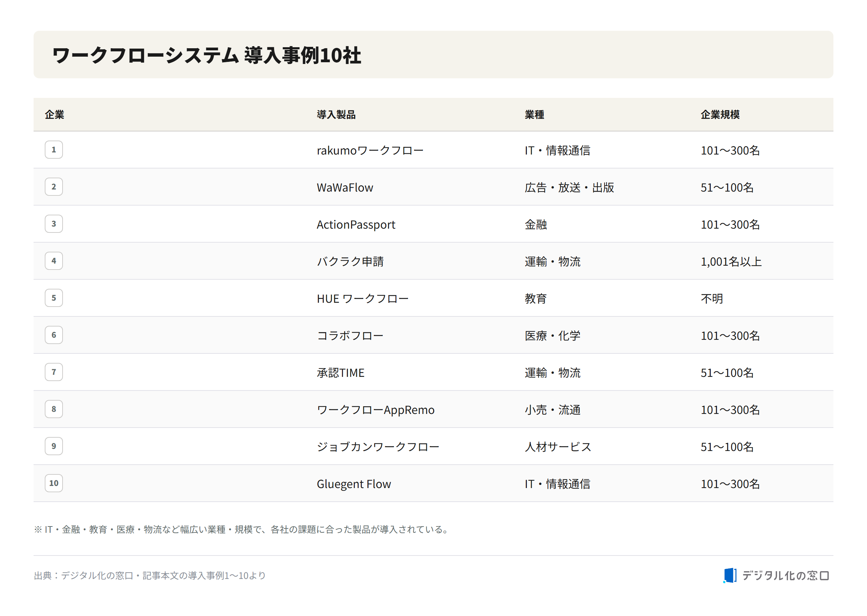Select the 承認TIME cell

pyautogui.click(x=341, y=373)
